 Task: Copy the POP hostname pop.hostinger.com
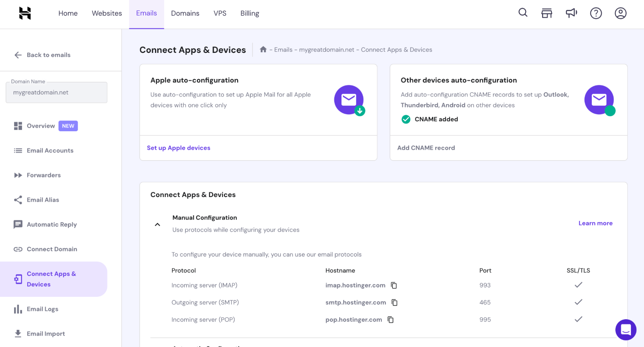[x=390, y=320]
